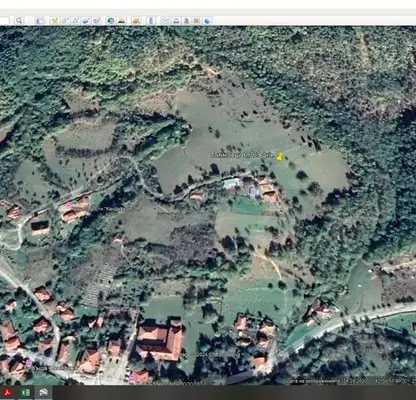The width and height of the screenshot is (416, 400).
Task: Open Excel from the taskbar
Action: click(x=25, y=393)
